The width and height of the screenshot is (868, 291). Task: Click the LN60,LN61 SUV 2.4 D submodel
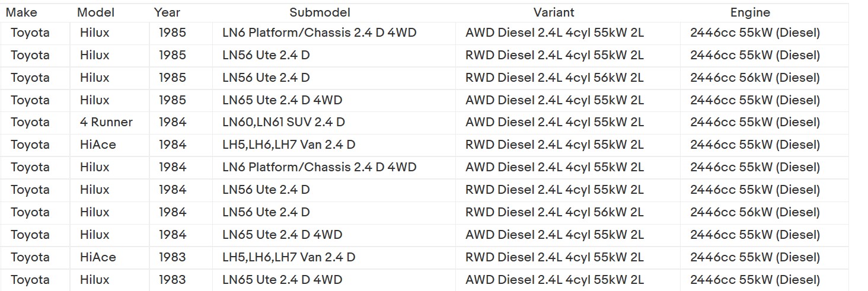[283, 123]
